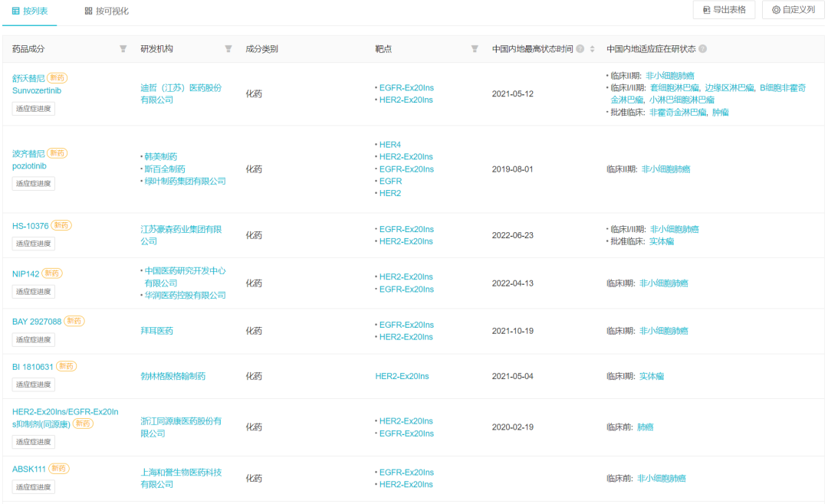Select date 2020-02-19 cell
The width and height of the screenshot is (828, 504).
click(512, 427)
